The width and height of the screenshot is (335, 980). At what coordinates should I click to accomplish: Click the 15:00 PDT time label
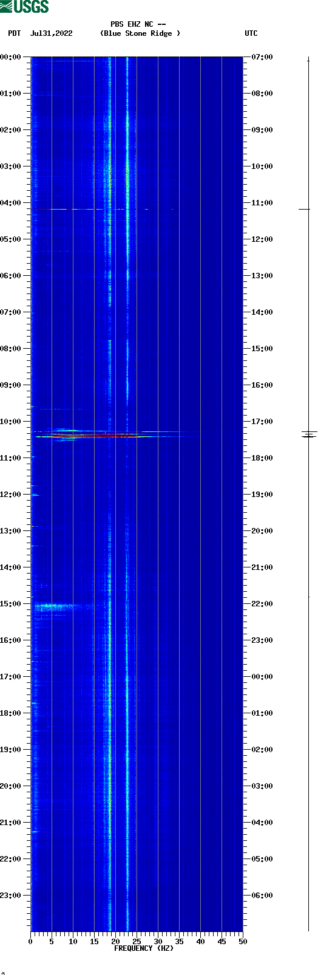tap(10, 604)
